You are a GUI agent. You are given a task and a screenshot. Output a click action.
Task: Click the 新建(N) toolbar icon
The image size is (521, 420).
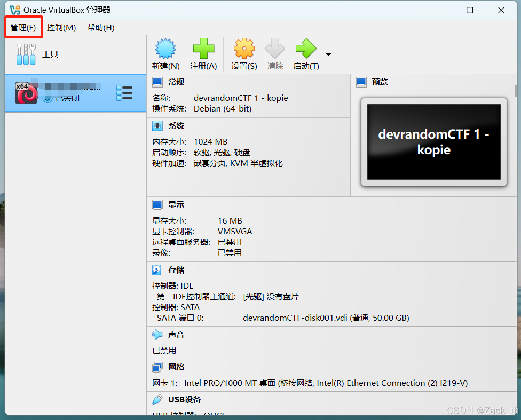coord(165,49)
